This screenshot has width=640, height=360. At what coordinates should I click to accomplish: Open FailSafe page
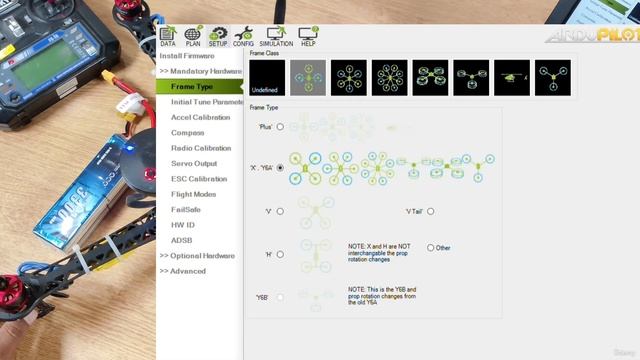pyautogui.click(x=186, y=210)
